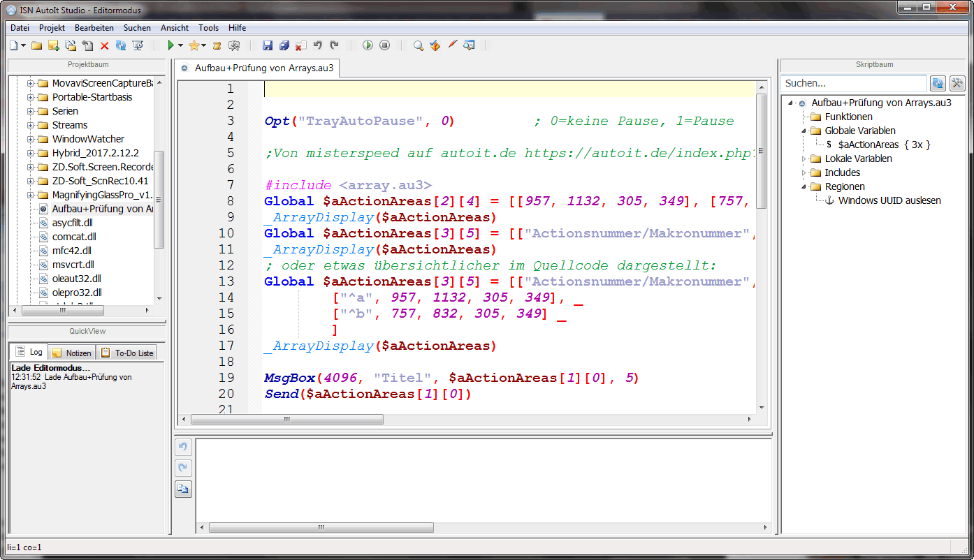This screenshot has width=974, height=560.
Task: Click the Suchen search field in Skriptbaum
Action: (x=852, y=83)
